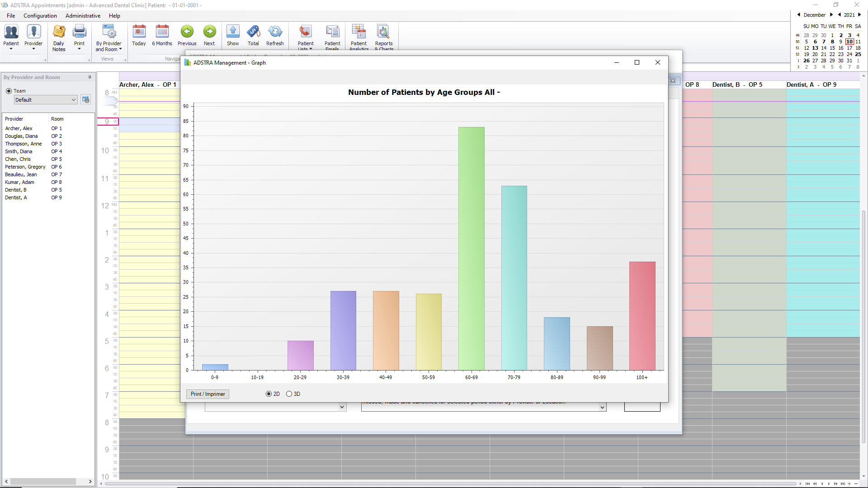Image resolution: width=868 pixels, height=488 pixels.
Task: Open the By Provider and Room dropdown
Action: [x=120, y=49]
